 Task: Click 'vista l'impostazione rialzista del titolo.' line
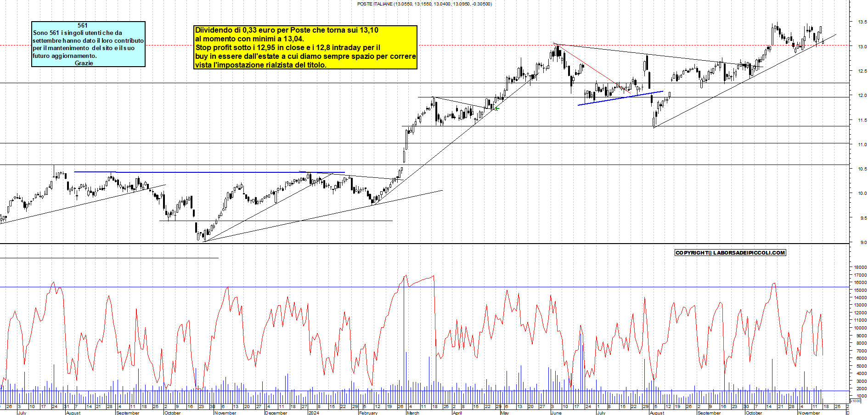261,65
